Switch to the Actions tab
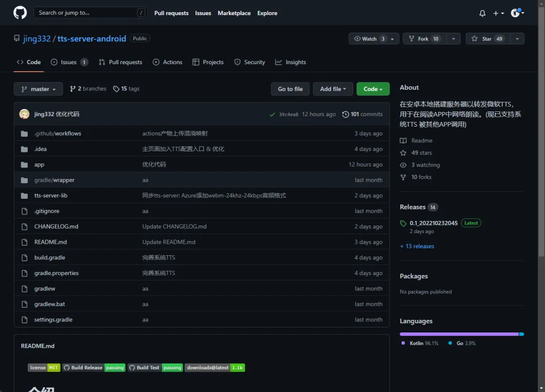Viewport: 545px width, 392px height. pyautogui.click(x=168, y=62)
